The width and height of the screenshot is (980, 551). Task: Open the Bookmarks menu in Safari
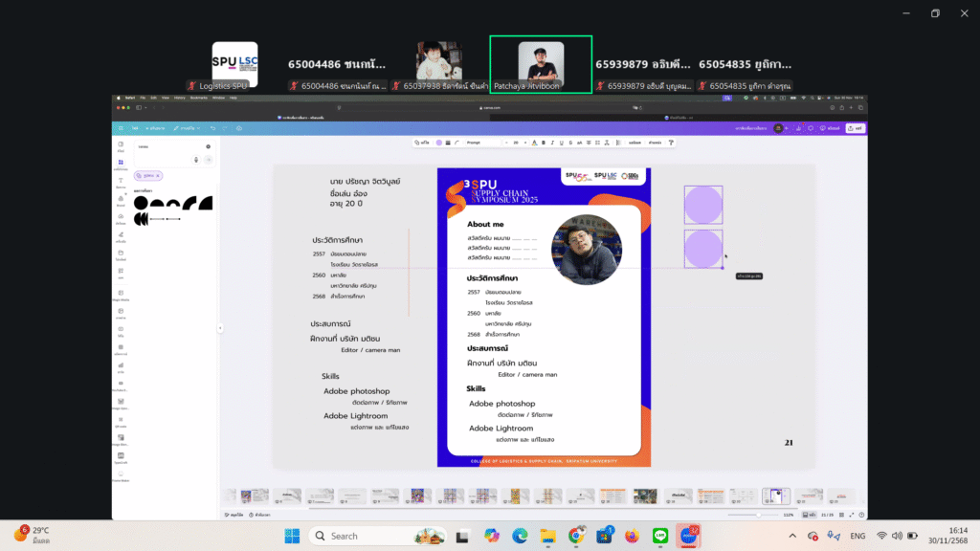tap(198, 98)
